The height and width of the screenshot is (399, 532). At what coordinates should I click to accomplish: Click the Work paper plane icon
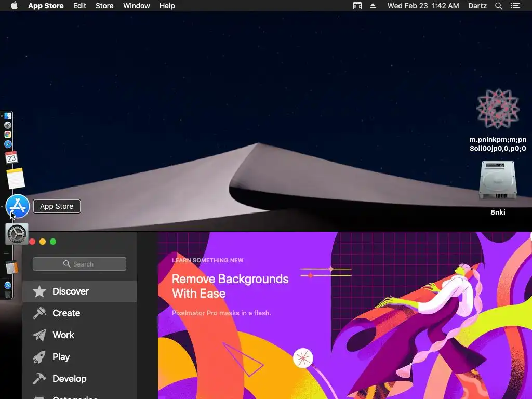coord(39,335)
